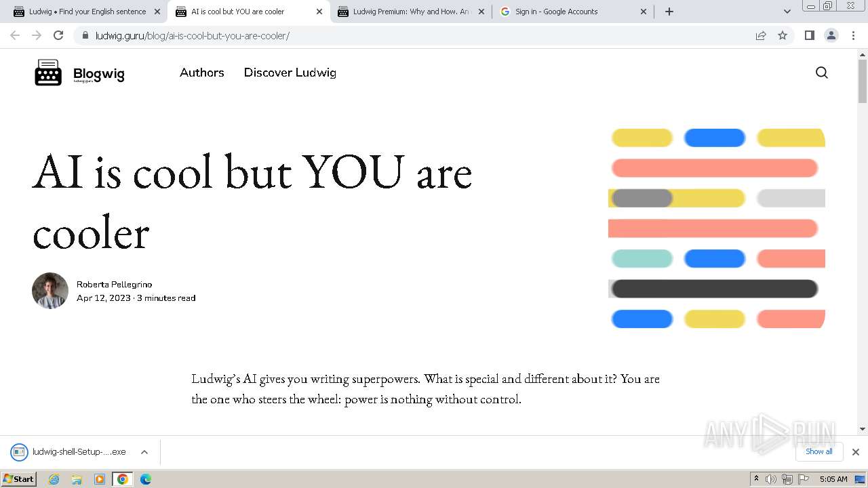Open Roberta Pellegrino author link
The image size is (868, 488).
click(x=114, y=285)
